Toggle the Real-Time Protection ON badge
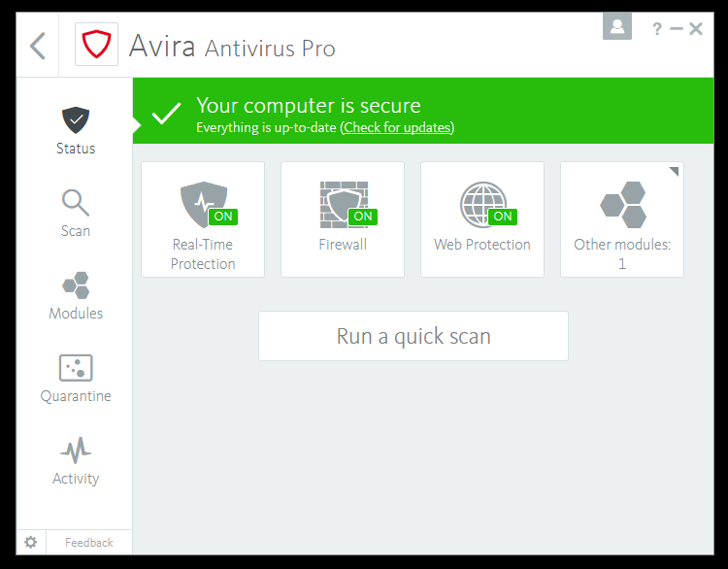The width and height of the screenshot is (728, 569). pyautogui.click(x=223, y=216)
